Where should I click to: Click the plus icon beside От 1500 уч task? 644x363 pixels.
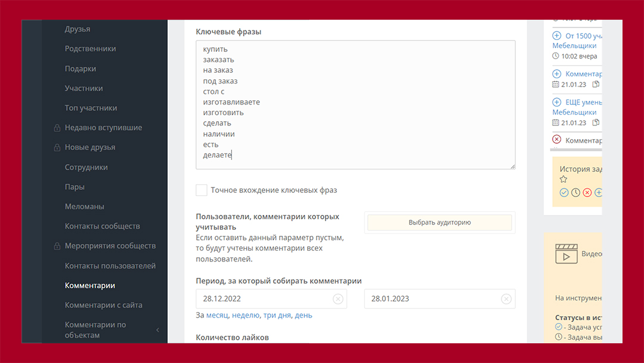pos(556,36)
